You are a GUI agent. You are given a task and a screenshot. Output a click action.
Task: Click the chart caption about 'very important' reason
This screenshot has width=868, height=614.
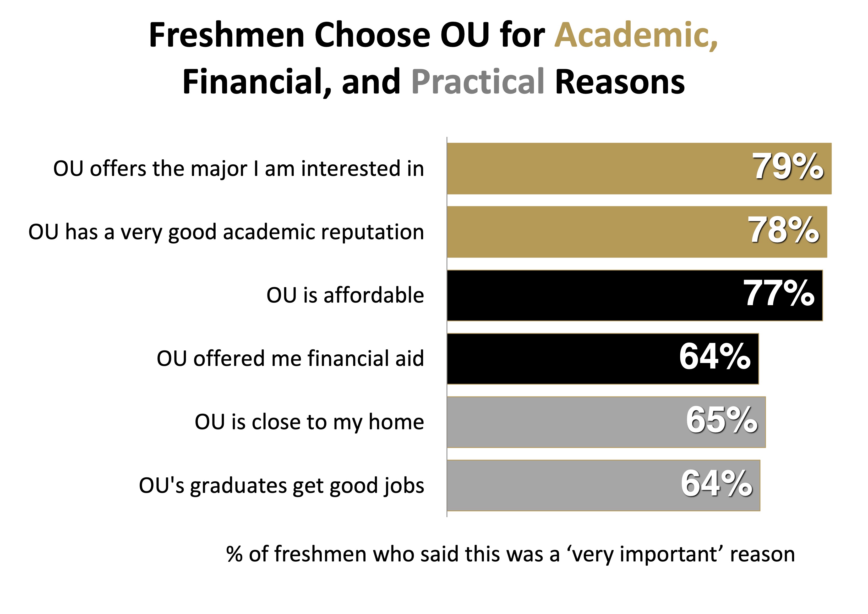click(510, 554)
